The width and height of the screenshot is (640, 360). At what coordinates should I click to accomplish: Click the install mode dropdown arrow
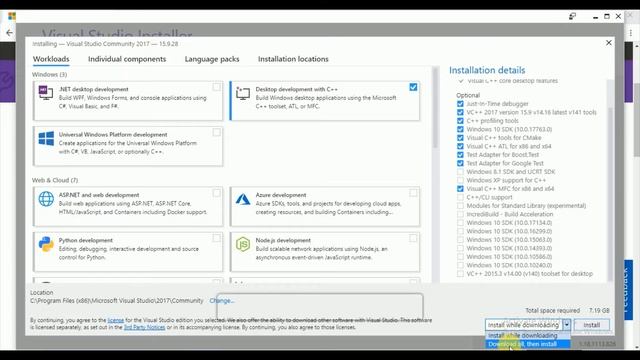coord(567,325)
